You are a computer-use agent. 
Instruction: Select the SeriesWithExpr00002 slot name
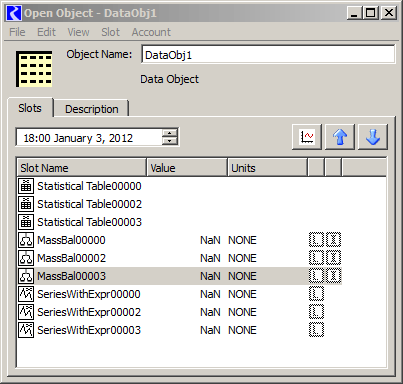click(89, 312)
